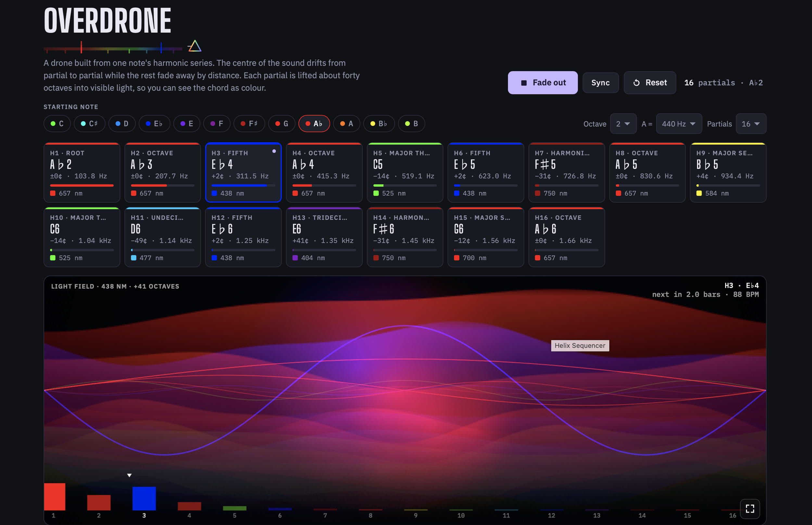Image resolution: width=812 pixels, height=525 pixels.
Task: Select the H9 B♭5 partial card
Action: tap(728, 172)
